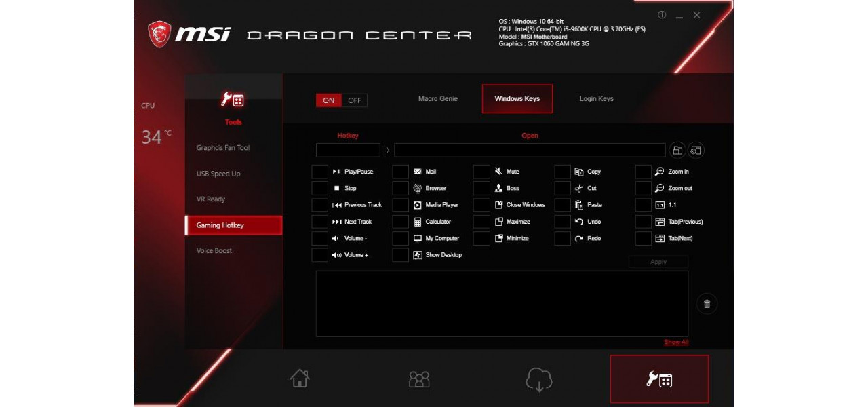Enable the Boss checkbox
Image resolution: width=868 pixels, height=407 pixels.
481,188
